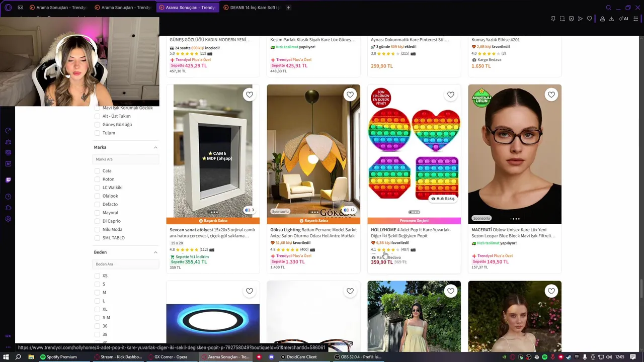This screenshot has width=644, height=362.
Task: Search tabs with magnifier icon
Action: [608, 8]
